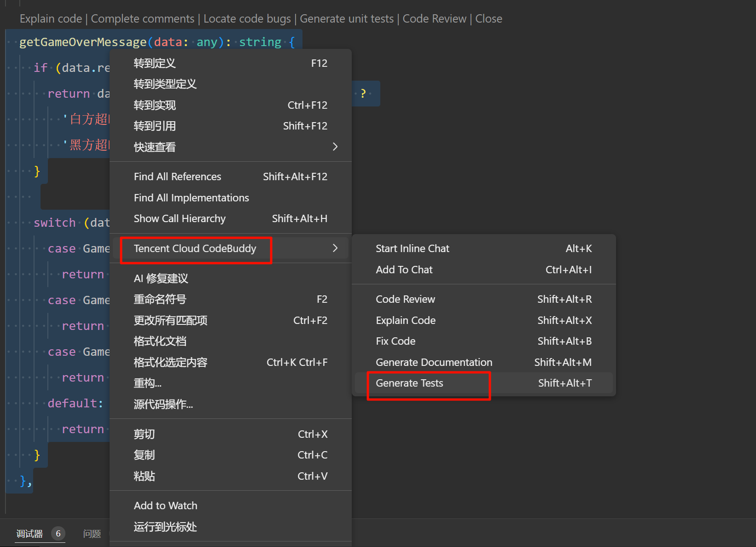Choose Find All References
Viewport: 756px width, 547px height.
[177, 176]
